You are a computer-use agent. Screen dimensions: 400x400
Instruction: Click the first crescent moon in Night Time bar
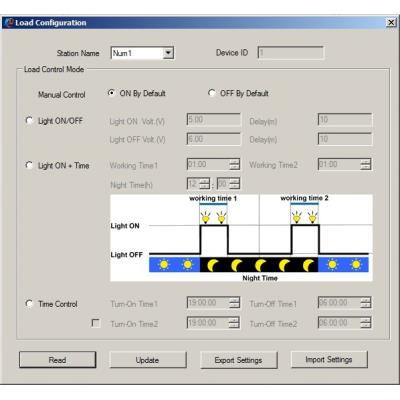click(x=212, y=265)
